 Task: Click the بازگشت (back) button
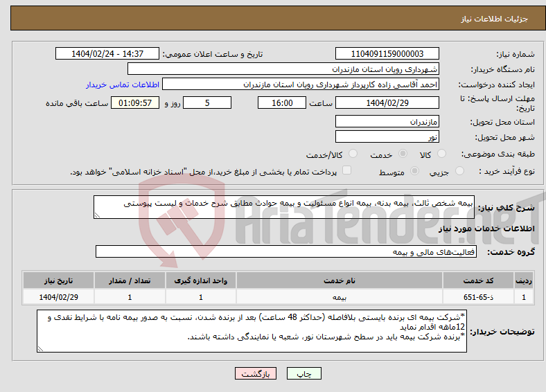pos(256,373)
